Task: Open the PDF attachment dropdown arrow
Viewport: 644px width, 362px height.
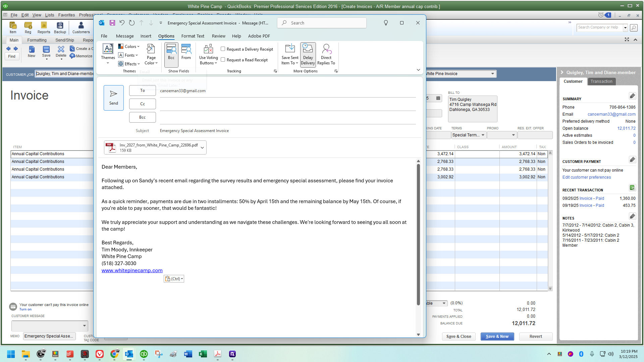Action: pos(202,147)
